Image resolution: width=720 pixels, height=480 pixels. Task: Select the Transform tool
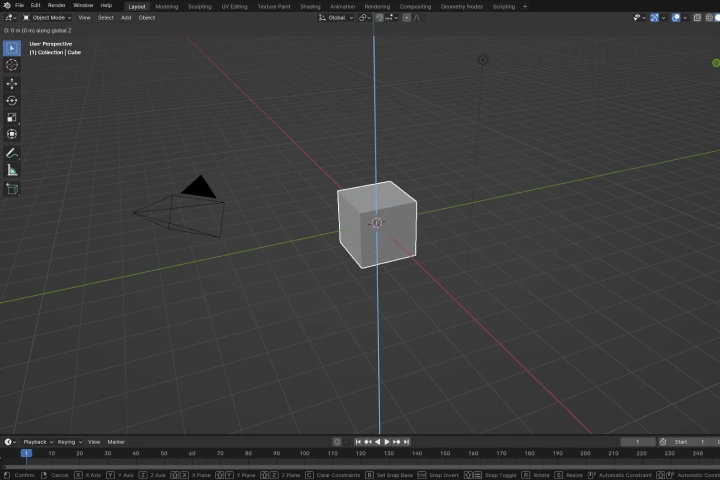[12, 134]
